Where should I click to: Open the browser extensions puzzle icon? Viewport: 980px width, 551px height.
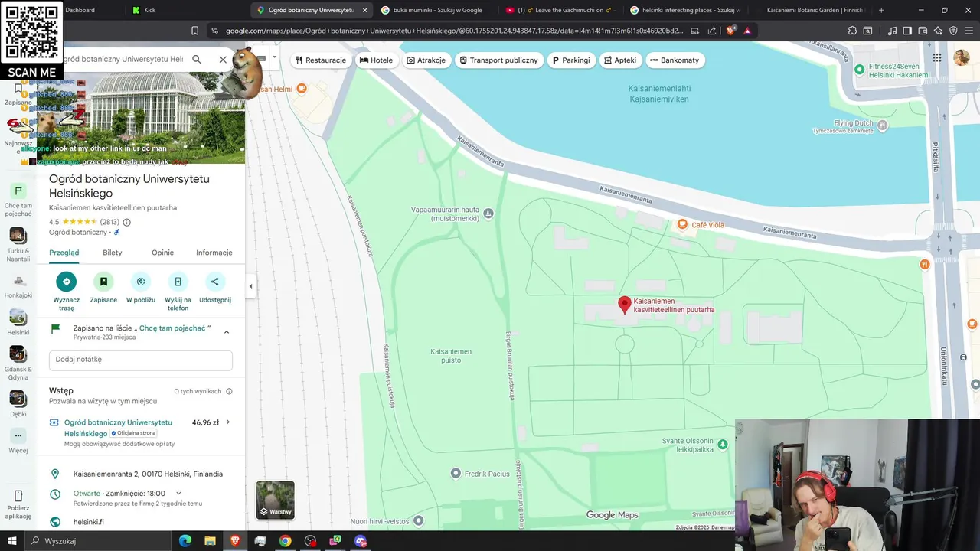click(x=853, y=31)
